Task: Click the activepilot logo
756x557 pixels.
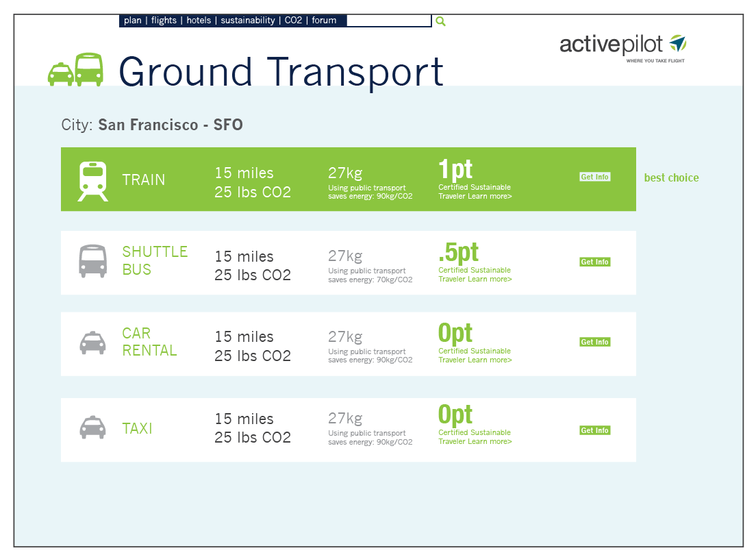Action: click(x=622, y=48)
